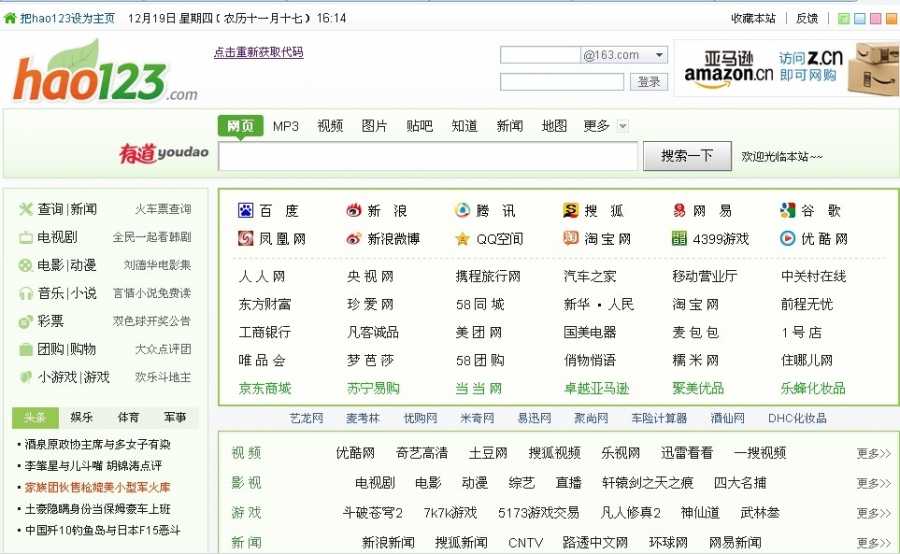This screenshot has width=900, height=554.
Task: Click Tencent penguin icon
Action: pyautogui.click(x=462, y=211)
